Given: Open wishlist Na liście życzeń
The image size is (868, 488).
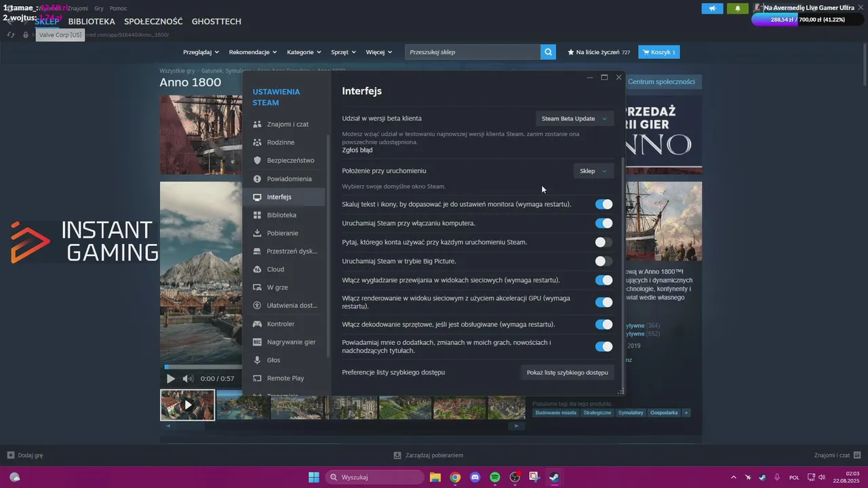Looking at the screenshot, I should [599, 52].
